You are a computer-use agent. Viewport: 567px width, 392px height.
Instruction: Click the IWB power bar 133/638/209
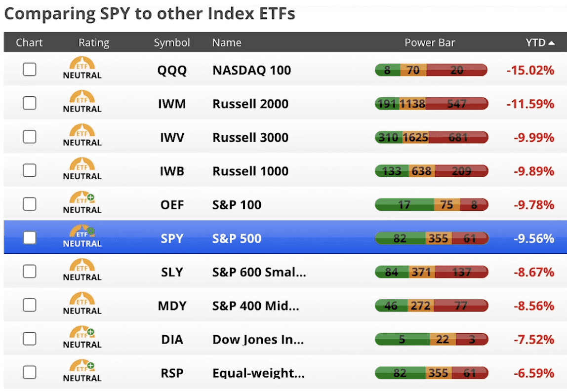tap(431, 171)
